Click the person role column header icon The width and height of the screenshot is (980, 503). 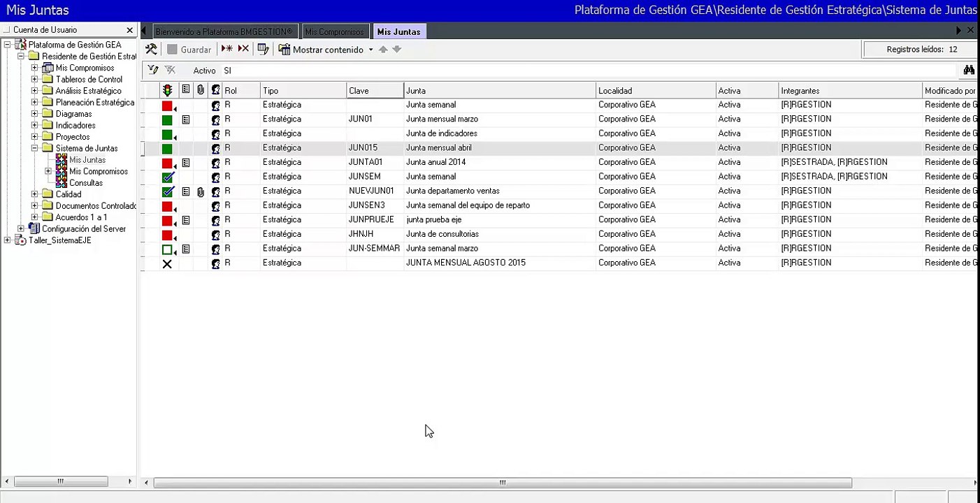point(215,90)
